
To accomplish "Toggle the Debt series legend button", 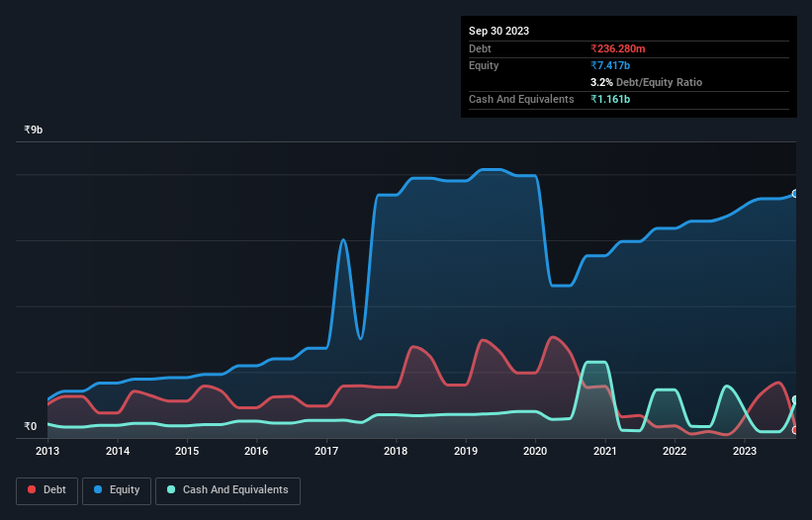I will [x=47, y=490].
